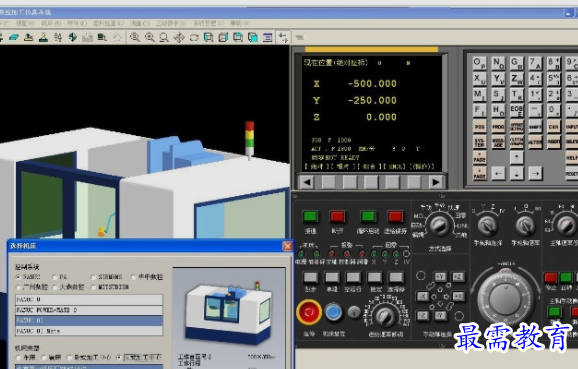Image resolution: width=578 pixels, height=369 pixels.
Task: Click the first red power-off button
Action: 337,216
